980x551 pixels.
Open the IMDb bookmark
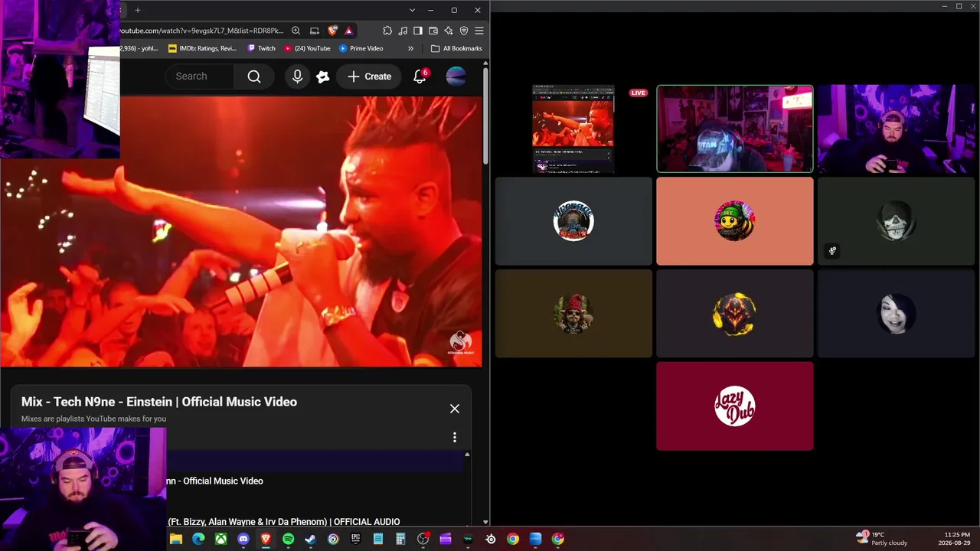point(202,48)
